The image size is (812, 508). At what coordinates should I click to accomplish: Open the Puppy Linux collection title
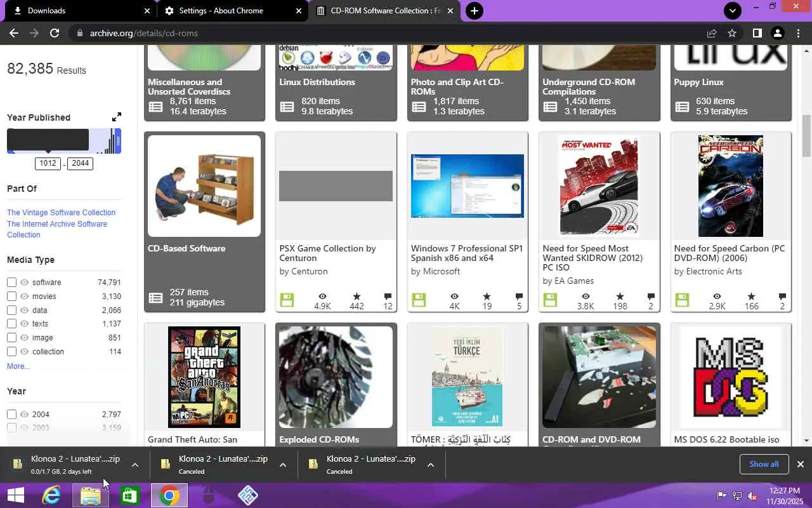(x=698, y=82)
